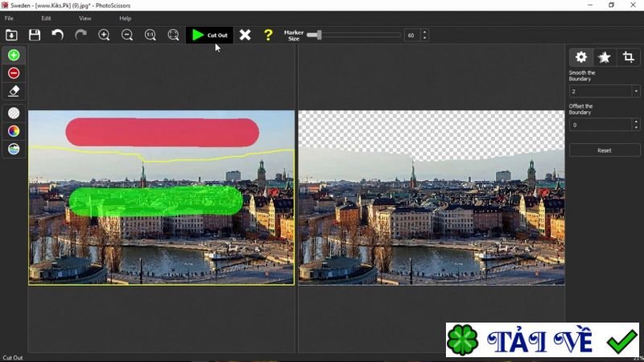Open the crop tab

[x=628, y=57]
